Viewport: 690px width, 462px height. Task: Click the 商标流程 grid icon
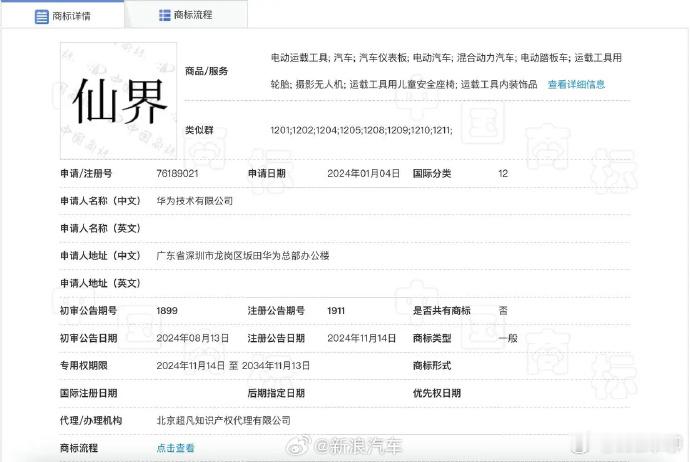(x=165, y=15)
